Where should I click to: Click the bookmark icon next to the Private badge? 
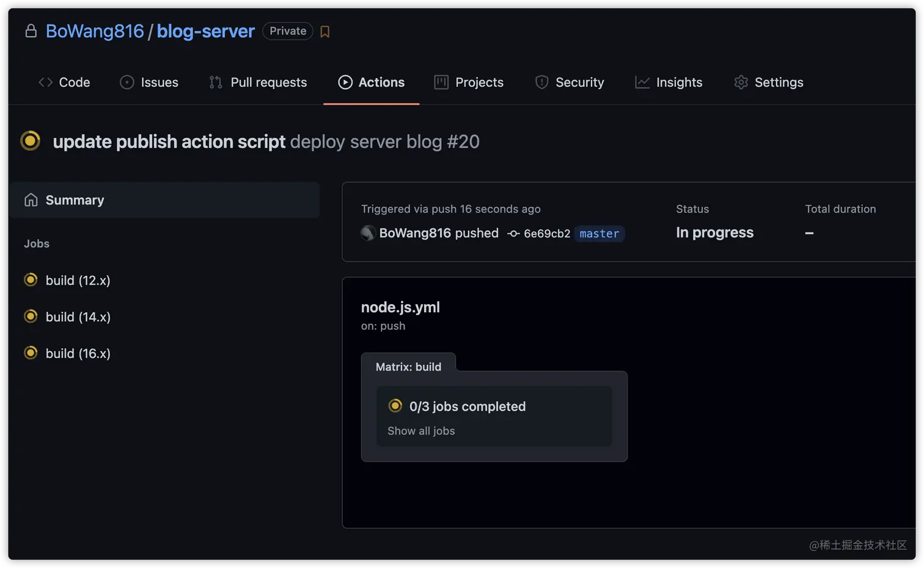[x=324, y=31]
